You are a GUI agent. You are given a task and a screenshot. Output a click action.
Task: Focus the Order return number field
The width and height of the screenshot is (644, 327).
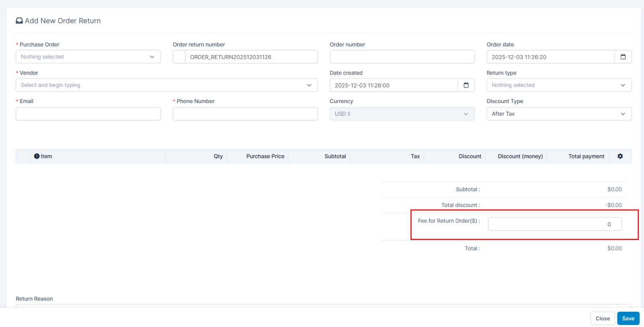click(x=251, y=57)
